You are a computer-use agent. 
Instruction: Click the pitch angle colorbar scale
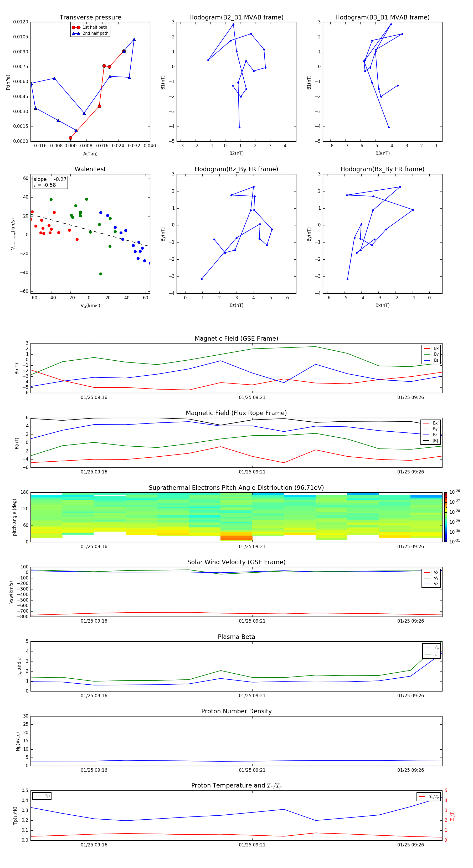click(446, 517)
